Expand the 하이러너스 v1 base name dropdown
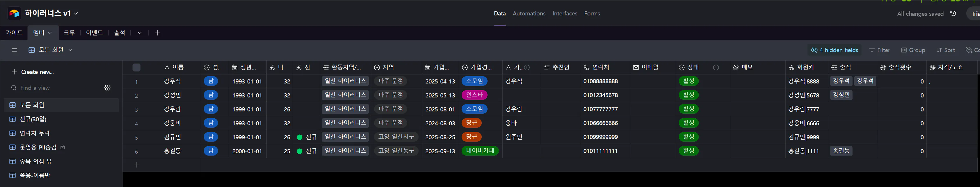This screenshot has height=187, width=980. 76,13
